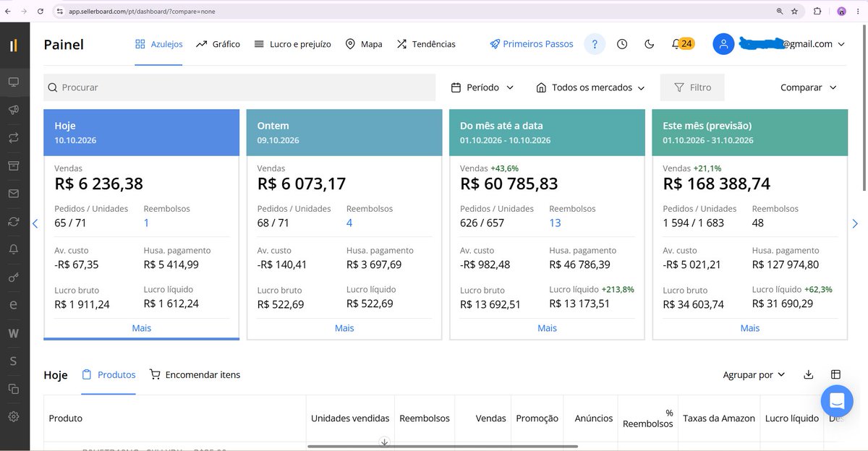The image size is (868, 451).
Task: Switch to Gráfico tab
Action: 218,44
